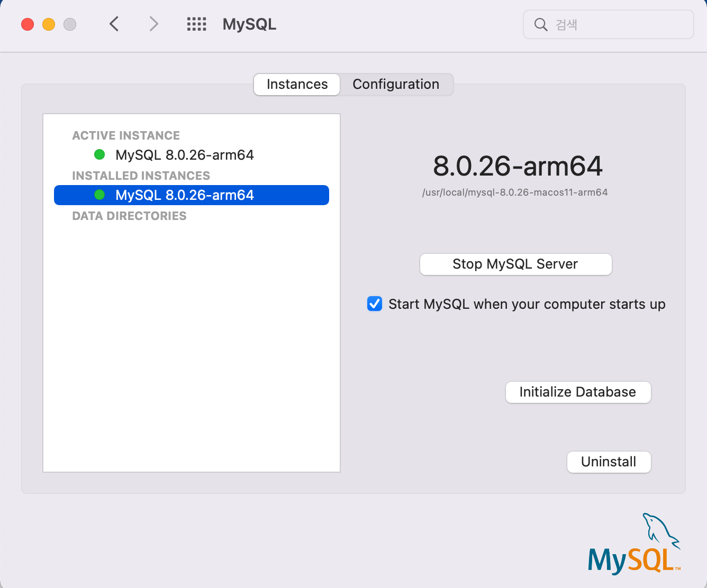
Task: Focus the 검색 search field
Action: [x=608, y=24]
